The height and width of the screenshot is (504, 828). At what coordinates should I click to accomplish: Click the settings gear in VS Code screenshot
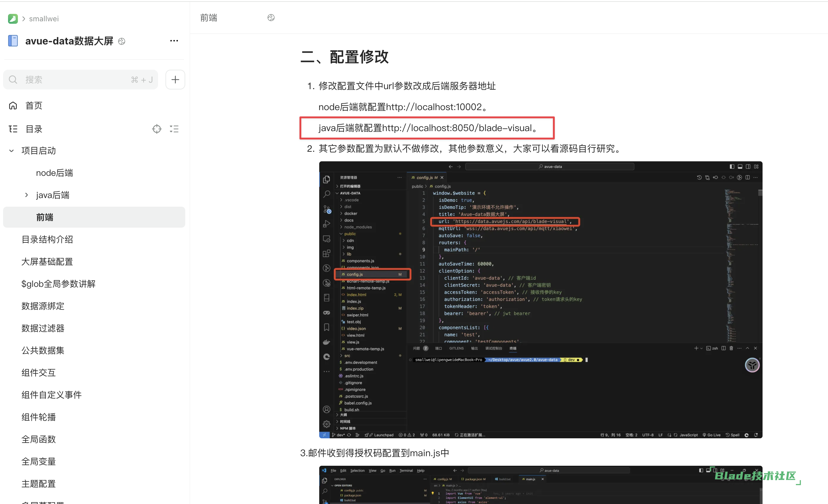(x=326, y=424)
